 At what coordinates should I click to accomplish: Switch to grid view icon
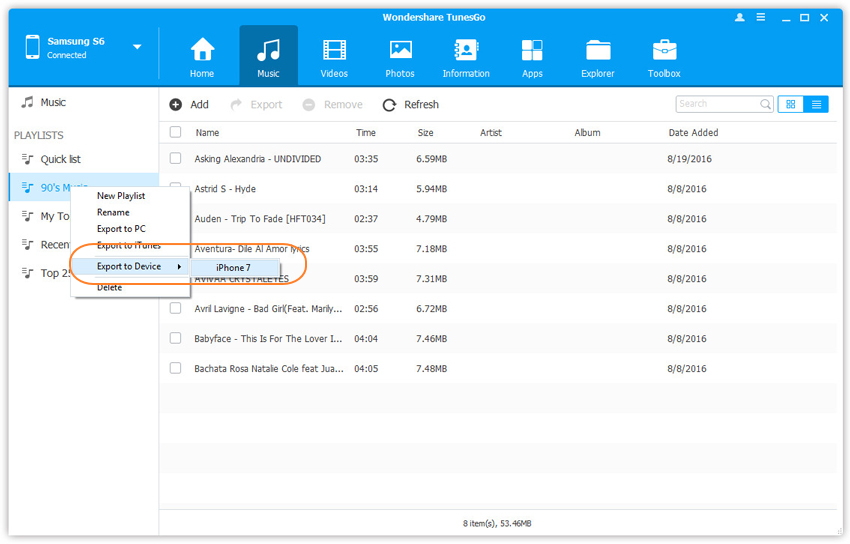(x=790, y=104)
